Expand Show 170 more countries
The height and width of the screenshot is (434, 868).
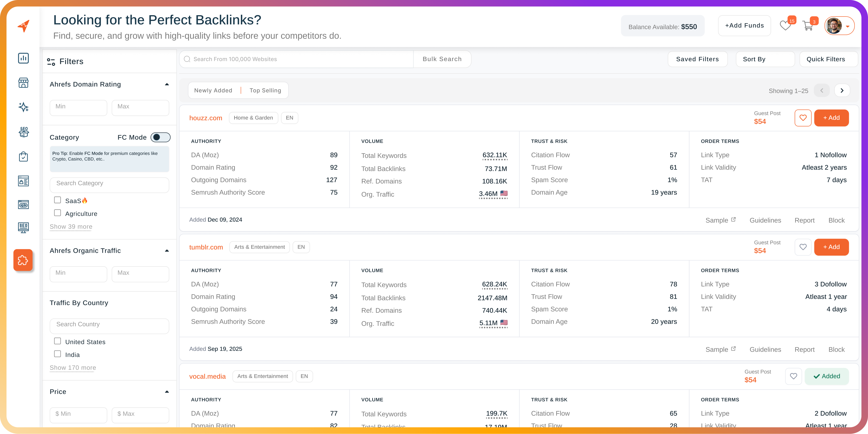coord(73,368)
